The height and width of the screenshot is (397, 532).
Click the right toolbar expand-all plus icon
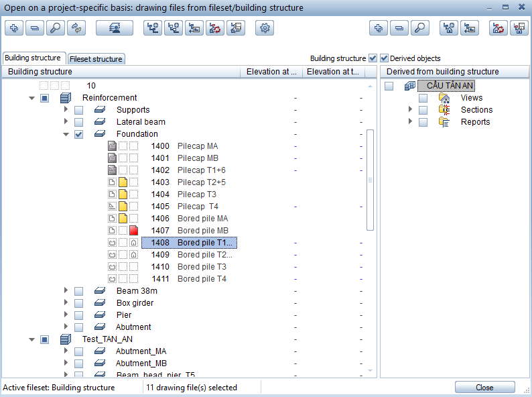pyautogui.click(x=379, y=28)
